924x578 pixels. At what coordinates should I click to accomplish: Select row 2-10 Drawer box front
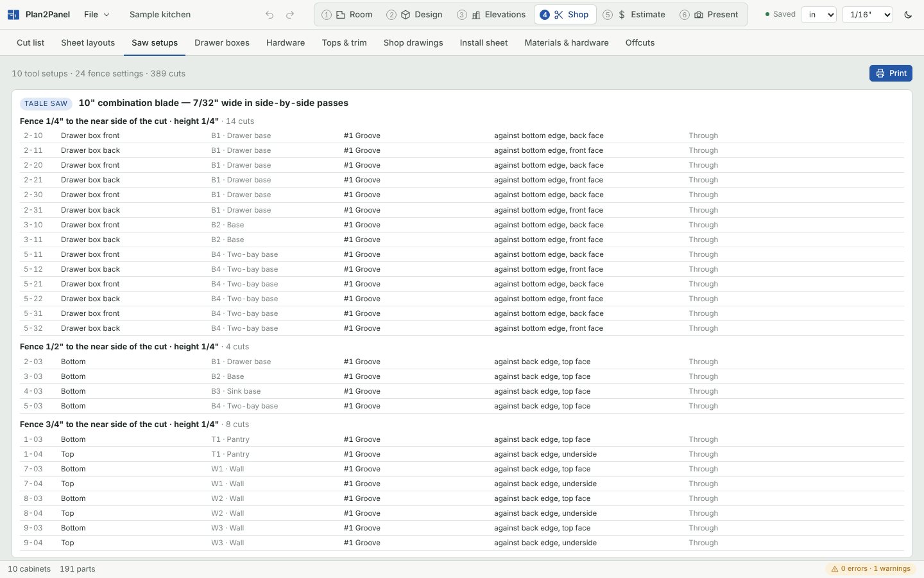click(x=462, y=136)
